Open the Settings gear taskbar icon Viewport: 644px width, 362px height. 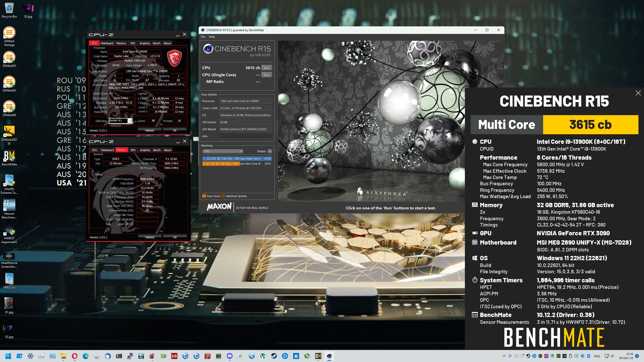(30, 356)
